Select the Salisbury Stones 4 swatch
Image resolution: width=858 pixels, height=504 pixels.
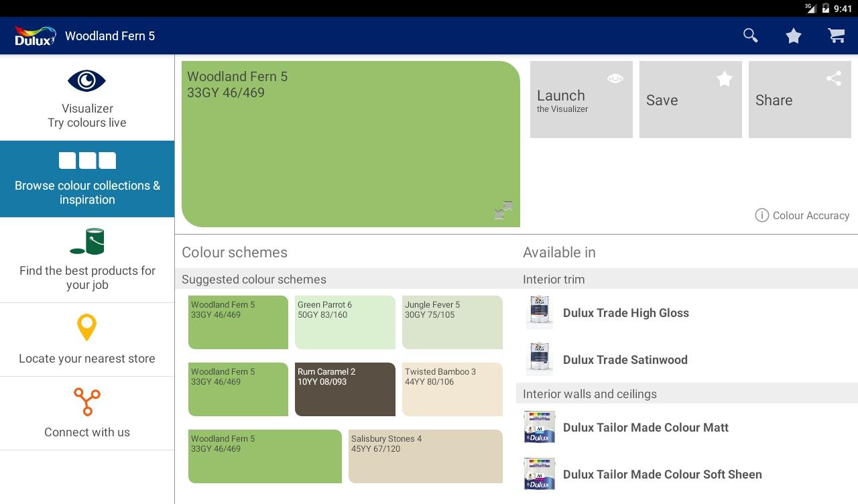coord(426,456)
